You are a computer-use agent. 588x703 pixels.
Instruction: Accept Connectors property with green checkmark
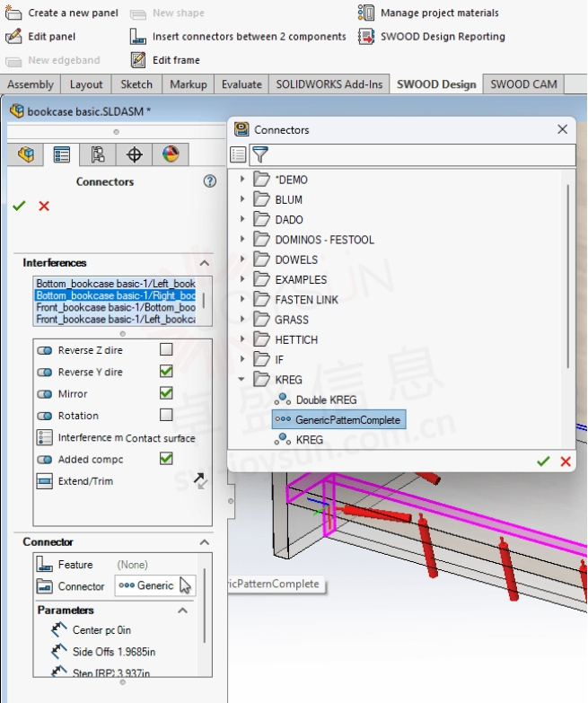coord(19,206)
